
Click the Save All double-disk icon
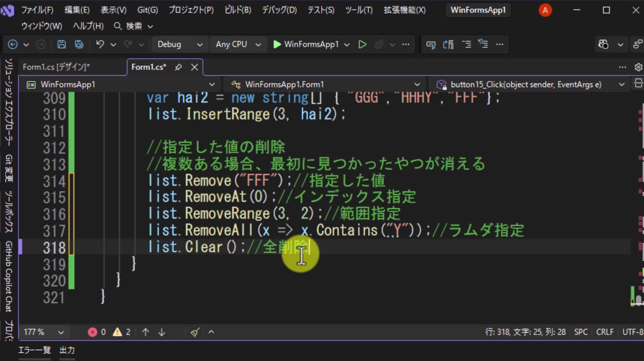[x=79, y=44]
